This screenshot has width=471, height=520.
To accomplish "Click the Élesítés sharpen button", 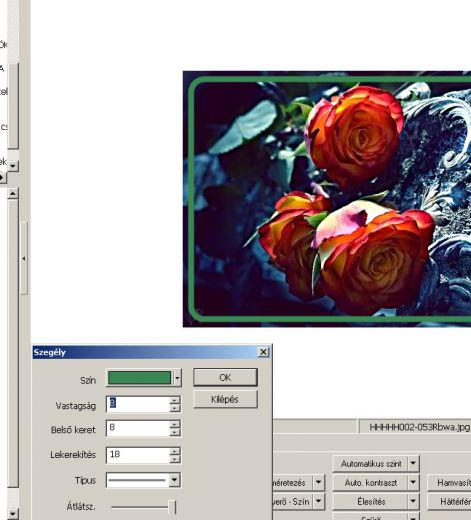I will coord(371,501).
